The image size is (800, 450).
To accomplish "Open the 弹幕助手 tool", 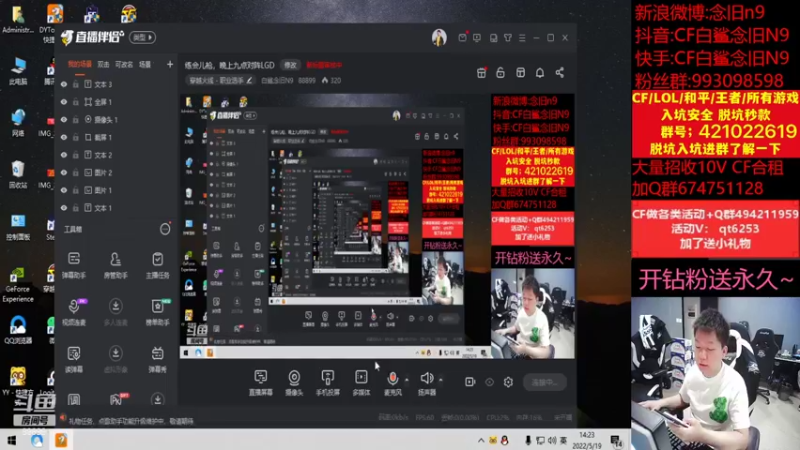I will click(x=74, y=264).
